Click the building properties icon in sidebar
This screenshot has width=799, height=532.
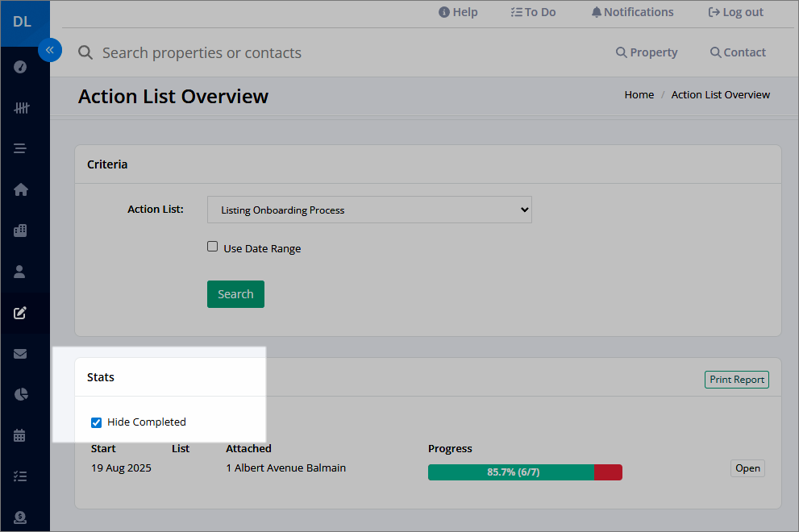pos(19,230)
